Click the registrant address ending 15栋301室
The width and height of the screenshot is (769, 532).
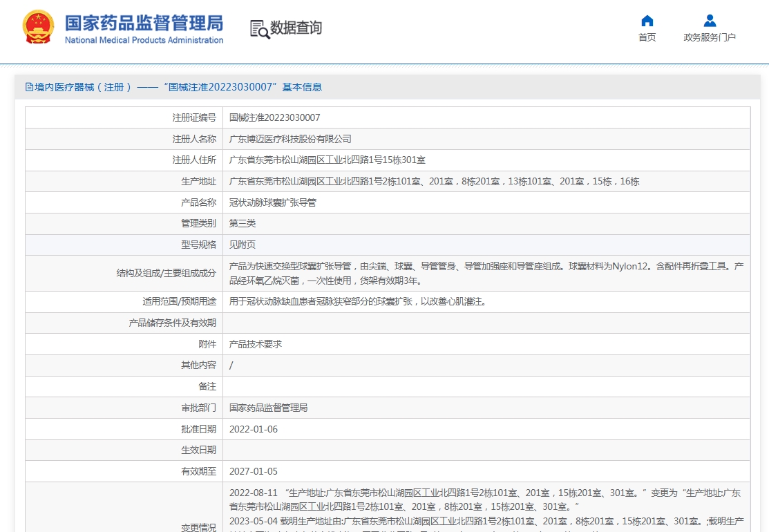(x=327, y=160)
